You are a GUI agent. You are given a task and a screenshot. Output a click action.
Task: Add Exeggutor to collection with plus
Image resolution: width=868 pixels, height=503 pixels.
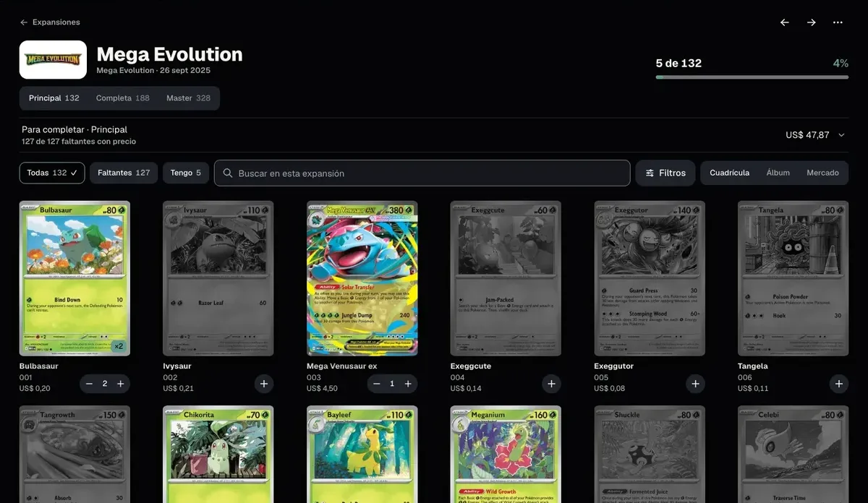click(x=695, y=384)
